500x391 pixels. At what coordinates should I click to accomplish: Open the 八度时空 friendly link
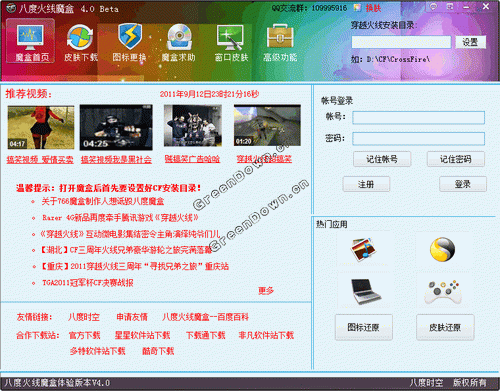84,317
